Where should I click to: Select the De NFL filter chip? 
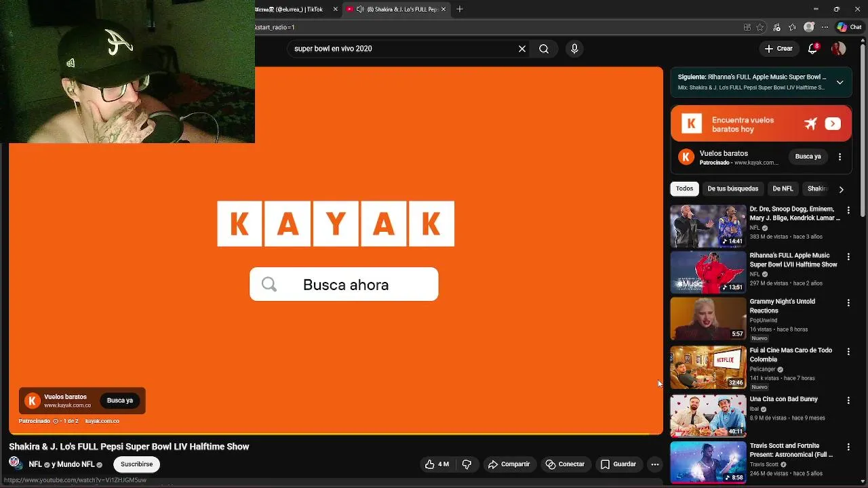coord(783,188)
